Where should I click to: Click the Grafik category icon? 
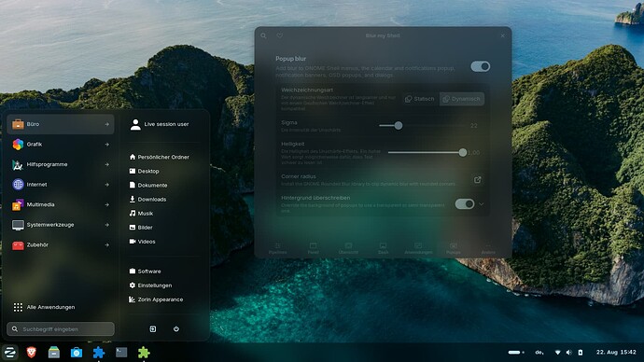point(18,144)
